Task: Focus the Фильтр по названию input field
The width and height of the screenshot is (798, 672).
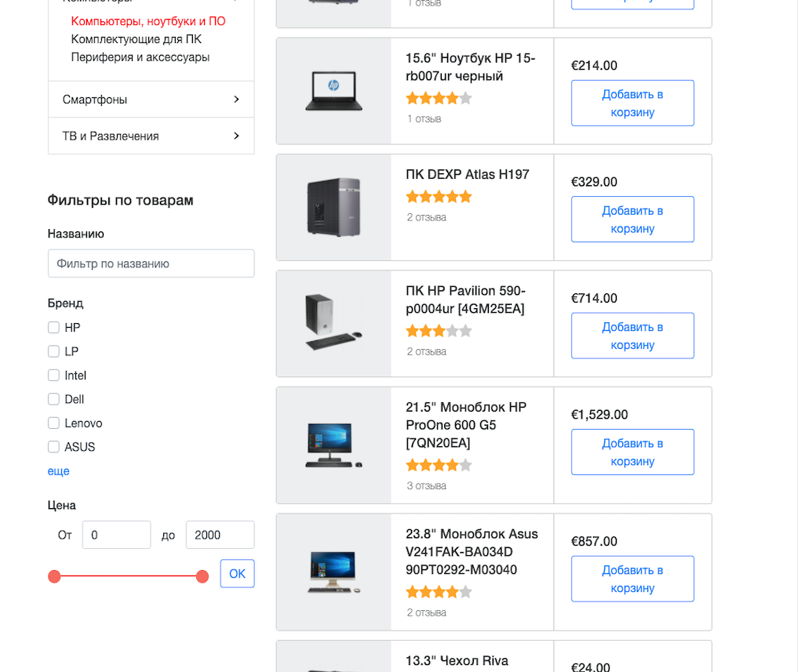Action: (x=151, y=263)
